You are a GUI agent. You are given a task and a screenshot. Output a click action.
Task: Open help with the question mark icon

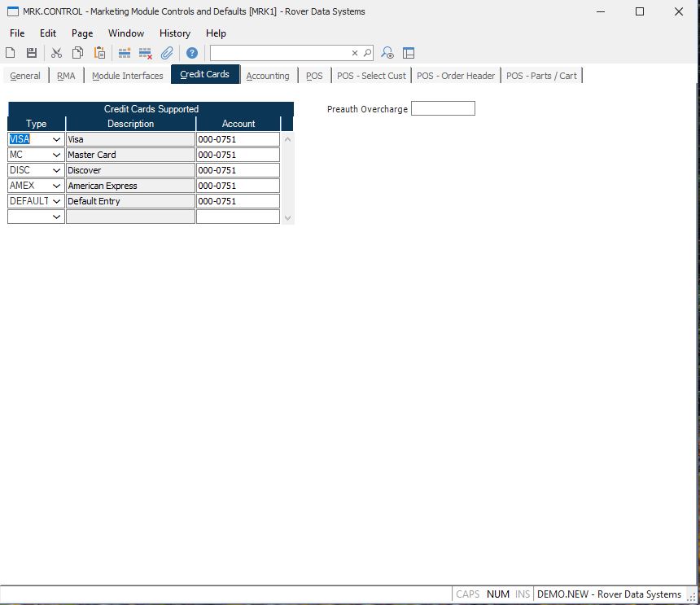[192, 53]
